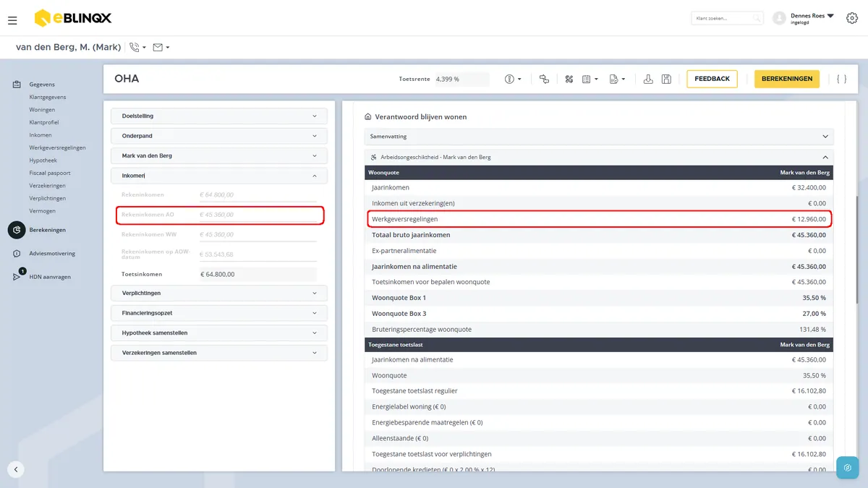Expand the Mark van den Berg section
The width and height of the screenshot is (868, 488).
tap(219, 155)
